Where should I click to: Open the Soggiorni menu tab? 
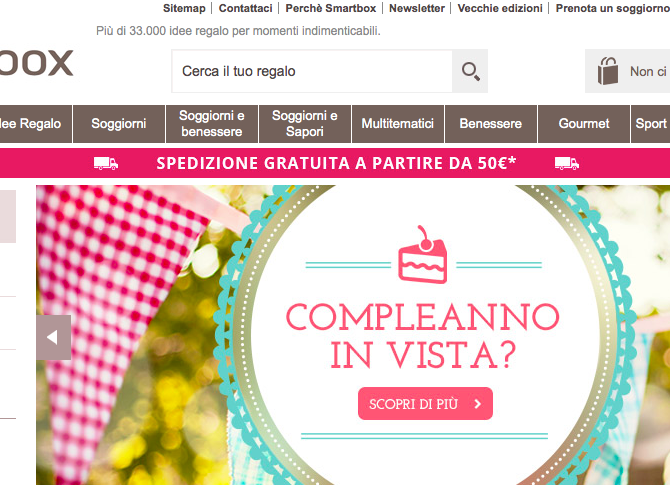click(x=119, y=124)
